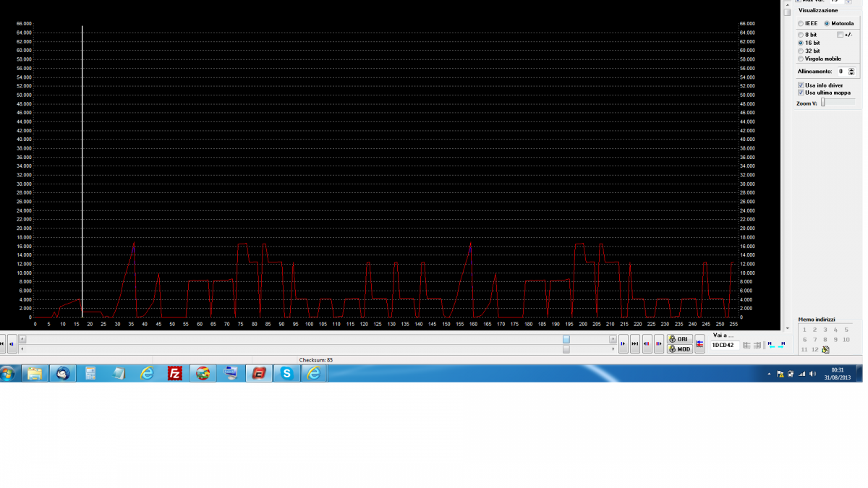Select memo address slot 8
The height and width of the screenshot is (488, 868).
(825, 340)
